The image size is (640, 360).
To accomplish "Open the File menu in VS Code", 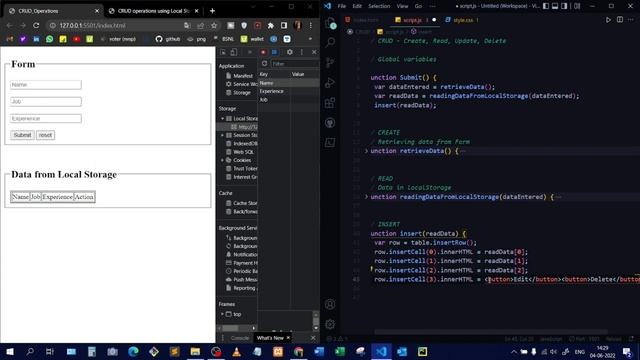I will [x=342, y=6].
